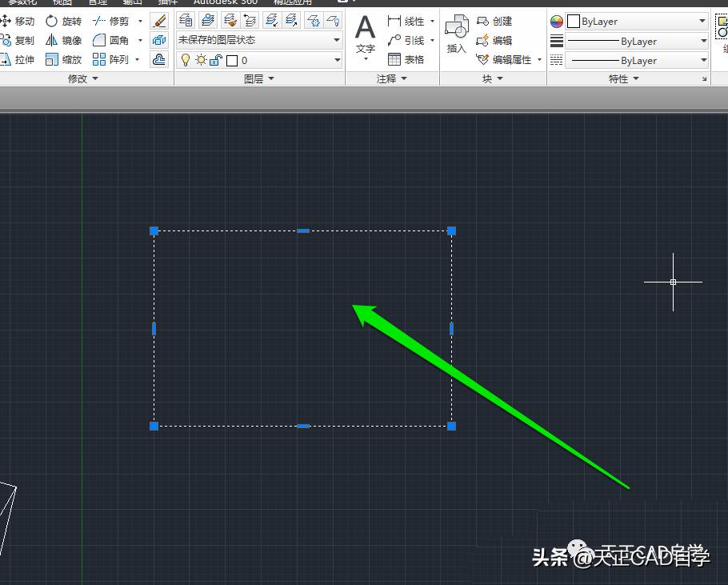Select the Move (移动) tool

[17, 21]
